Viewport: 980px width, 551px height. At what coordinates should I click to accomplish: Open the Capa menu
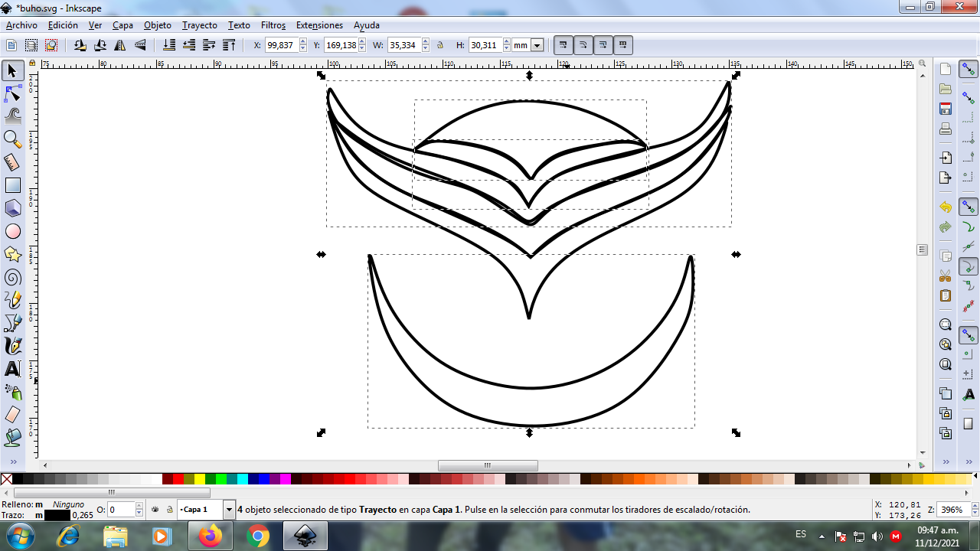pos(122,25)
